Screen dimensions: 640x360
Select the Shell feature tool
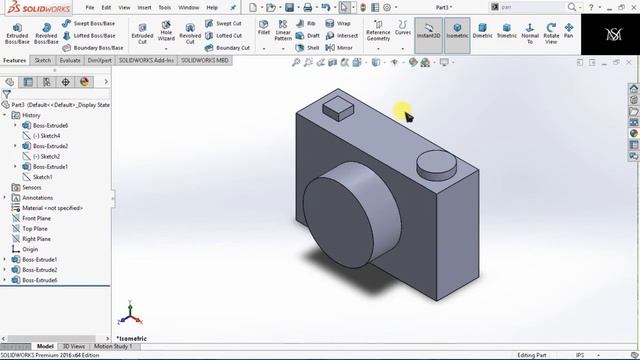[x=307, y=48]
